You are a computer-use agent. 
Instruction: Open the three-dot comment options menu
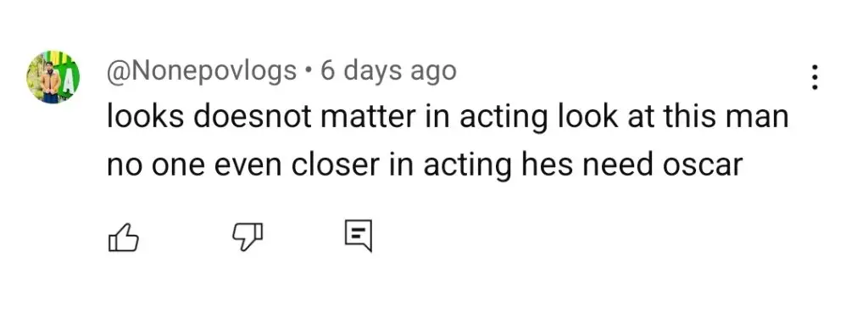click(814, 78)
